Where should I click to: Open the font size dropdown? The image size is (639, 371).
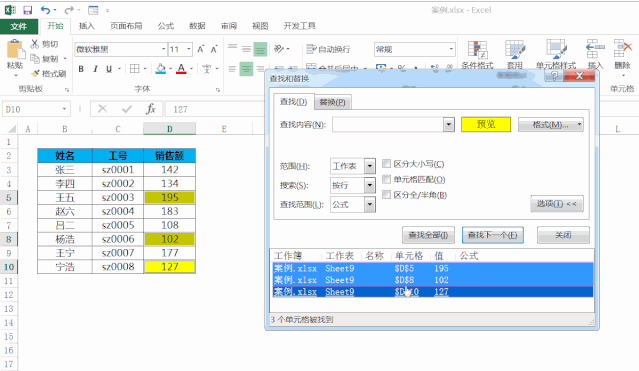pos(189,49)
